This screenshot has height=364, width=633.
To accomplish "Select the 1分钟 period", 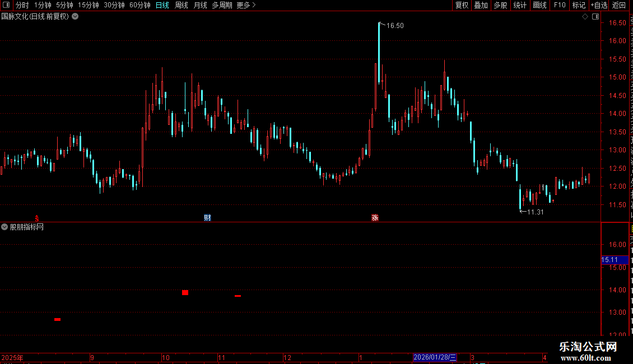I will [43, 5].
